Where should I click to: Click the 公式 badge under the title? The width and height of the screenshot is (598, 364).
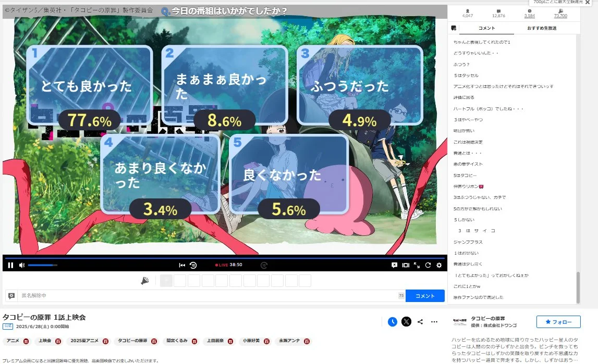(x=8, y=327)
